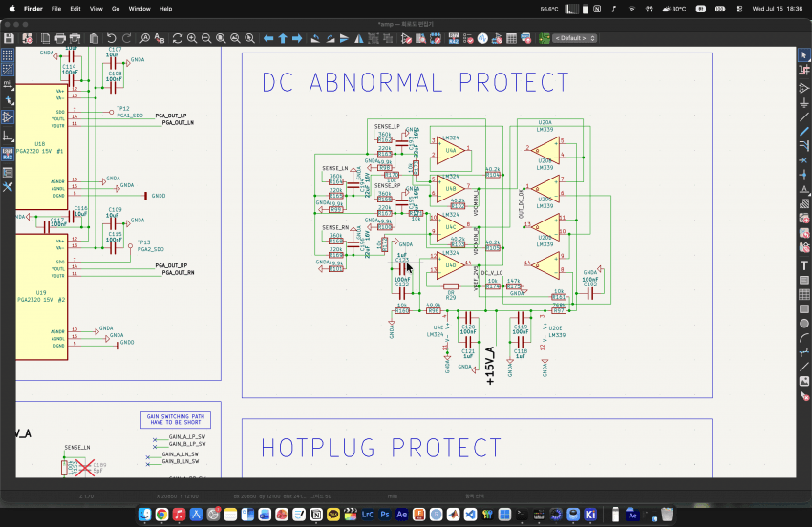The height and width of the screenshot is (527, 812).
Task: Open the PCB editor from toolbar
Action: pyautogui.click(x=545, y=38)
